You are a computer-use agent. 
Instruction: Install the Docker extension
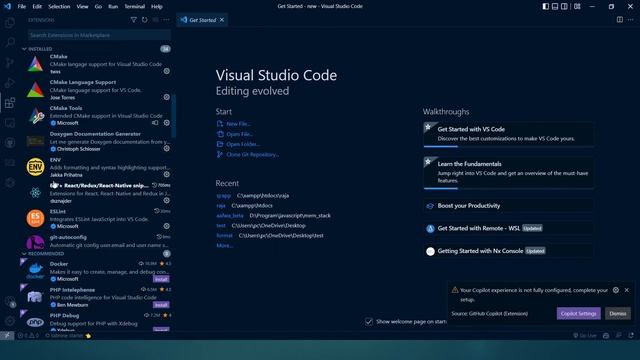click(161, 279)
